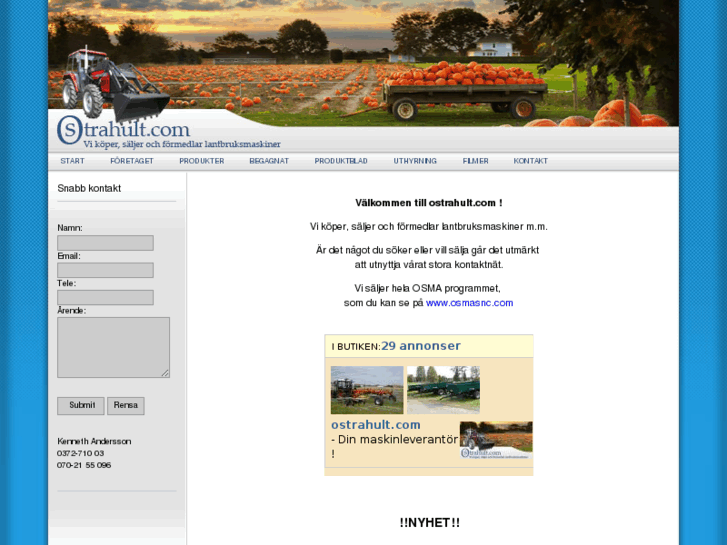
Task: Click the Rensa button
Action: tap(126, 406)
